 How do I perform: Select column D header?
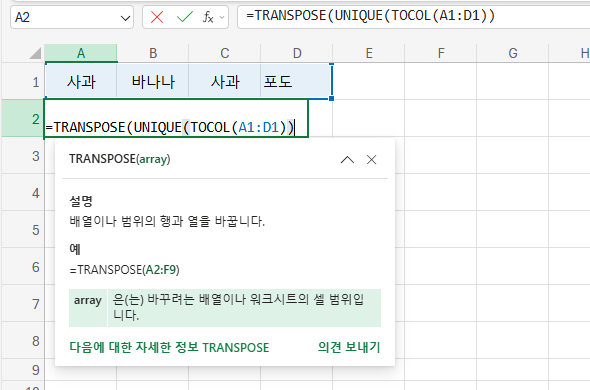pyautogui.click(x=297, y=53)
